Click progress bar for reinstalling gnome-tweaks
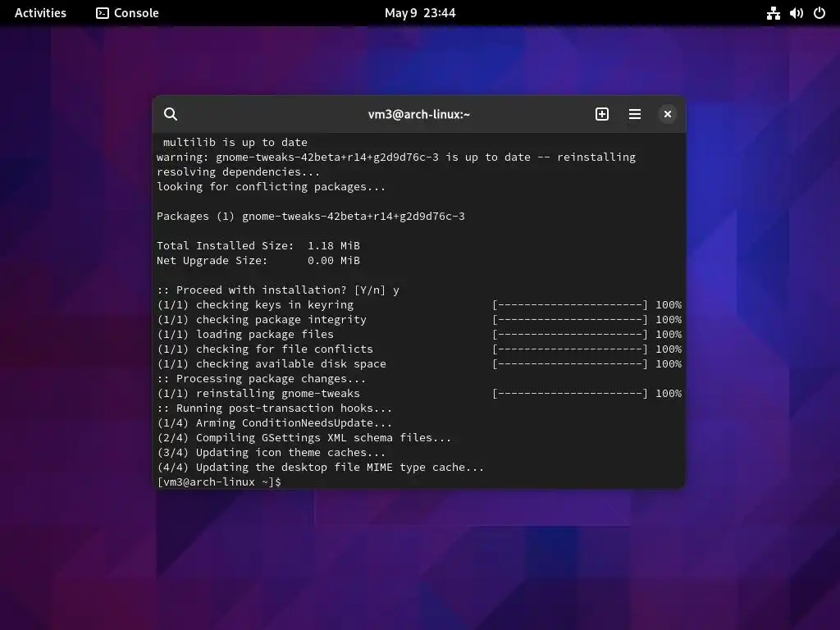Image resolution: width=840 pixels, height=630 pixels. [570, 393]
